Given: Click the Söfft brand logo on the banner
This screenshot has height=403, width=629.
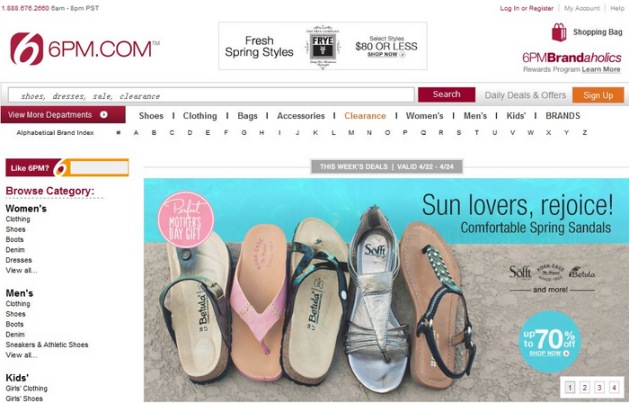Looking at the screenshot, I should (520, 271).
